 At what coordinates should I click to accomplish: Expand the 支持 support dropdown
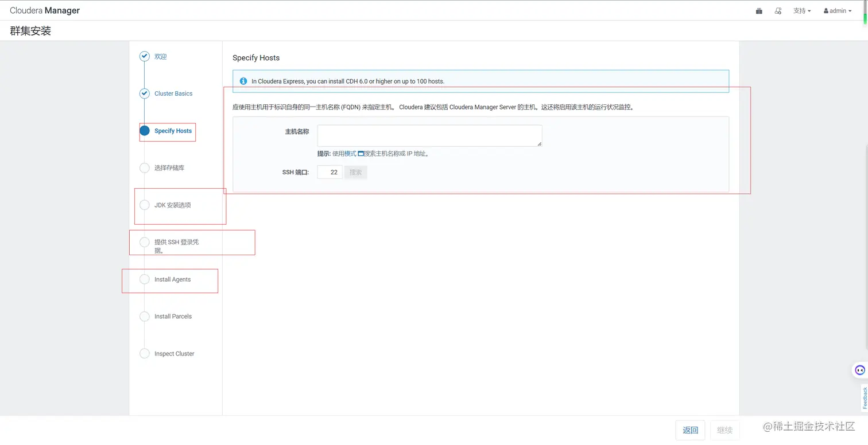point(802,11)
